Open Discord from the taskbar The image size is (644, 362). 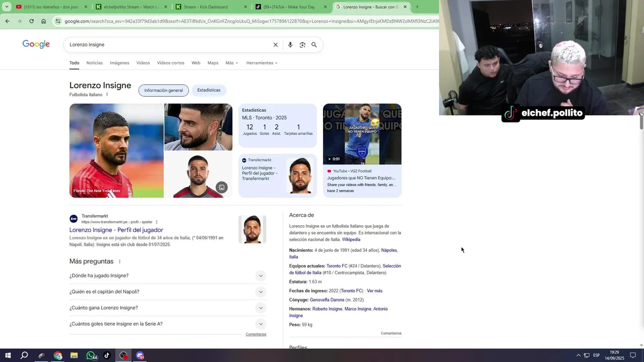click(x=140, y=355)
